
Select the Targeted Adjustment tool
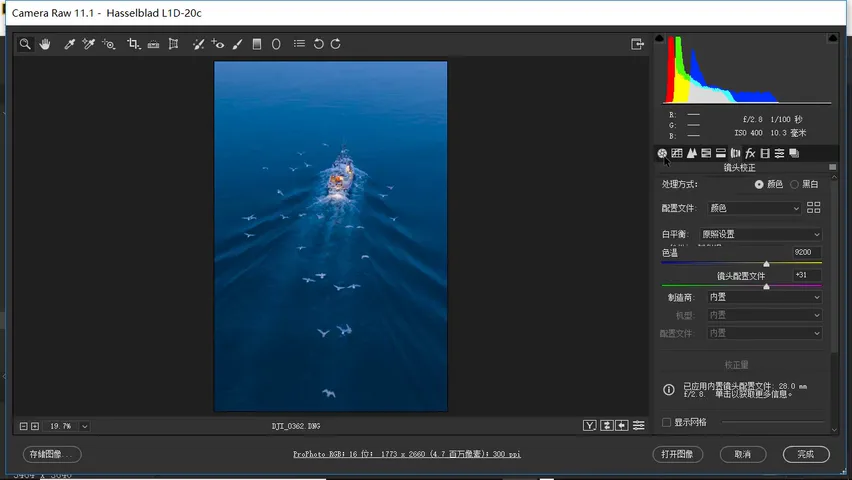point(109,44)
